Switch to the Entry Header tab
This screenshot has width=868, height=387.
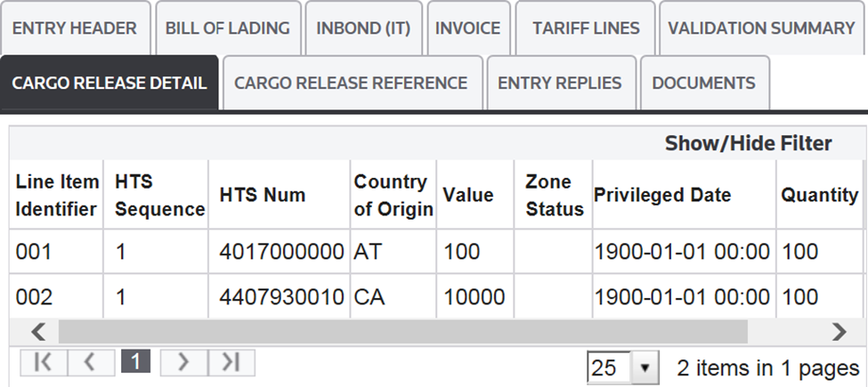75,28
